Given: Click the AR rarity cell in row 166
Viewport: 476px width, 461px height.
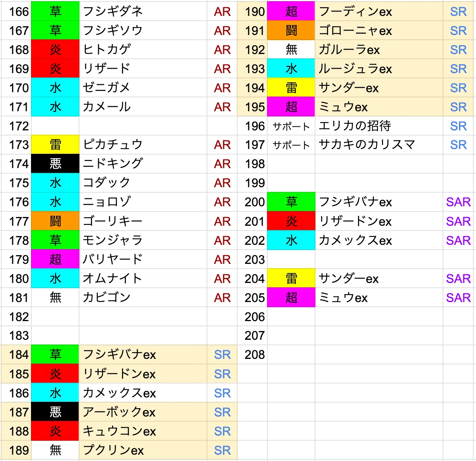Looking at the screenshot, I should click(222, 12).
